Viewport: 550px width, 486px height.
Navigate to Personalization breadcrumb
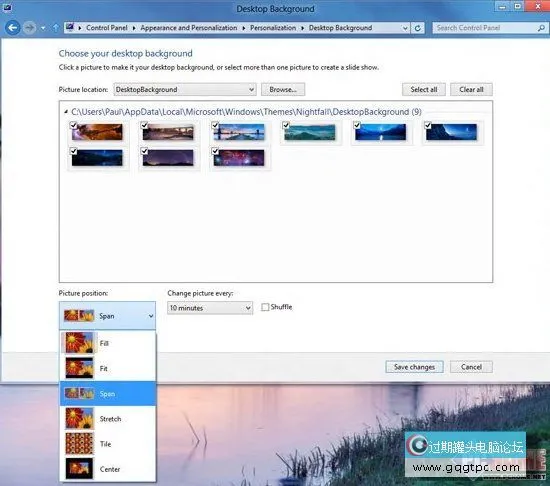click(x=273, y=28)
